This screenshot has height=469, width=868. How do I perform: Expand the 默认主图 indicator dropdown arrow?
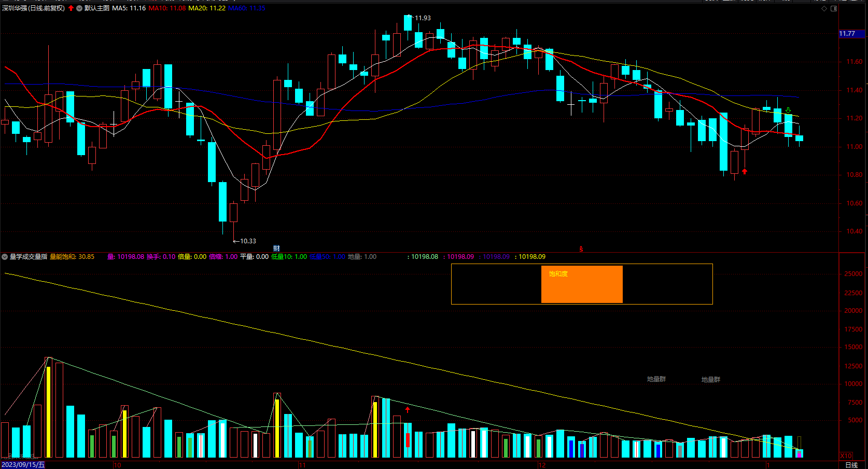click(x=79, y=8)
